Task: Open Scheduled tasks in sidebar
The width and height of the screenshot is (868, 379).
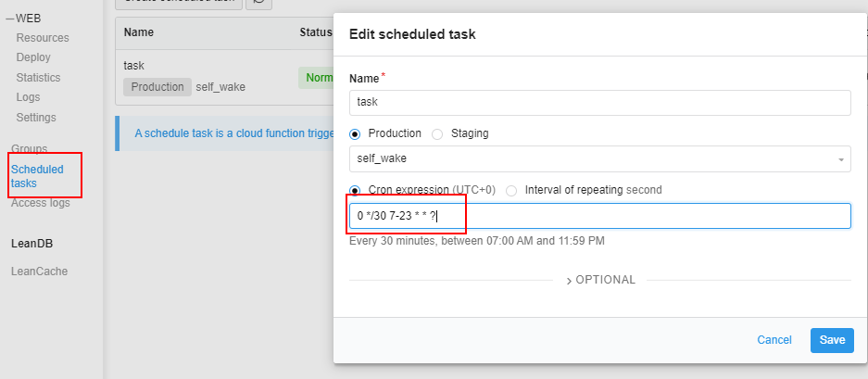Action: [x=37, y=176]
